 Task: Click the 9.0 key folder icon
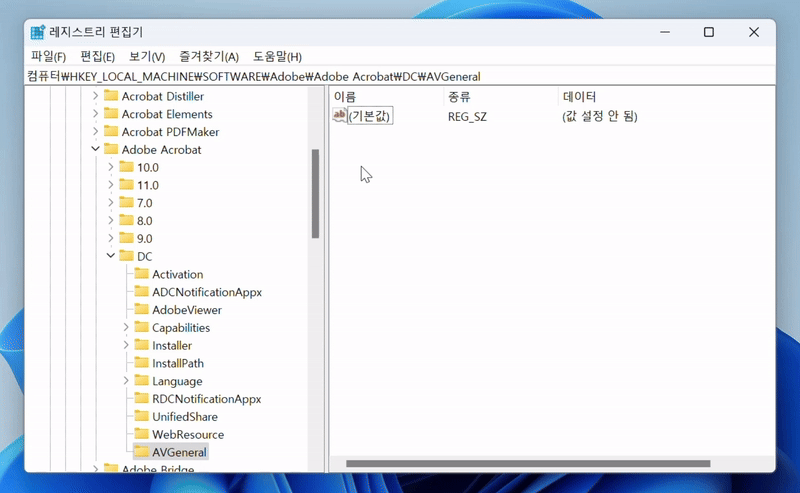tap(126, 238)
